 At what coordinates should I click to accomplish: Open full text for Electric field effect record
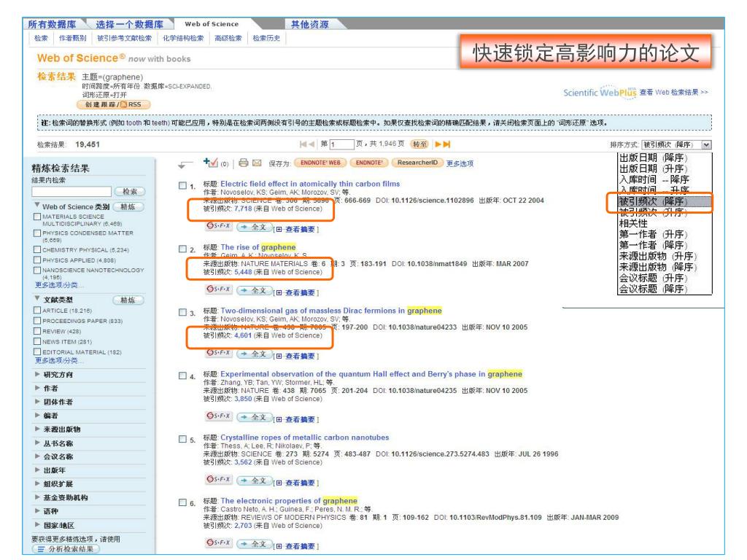pyautogui.click(x=255, y=227)
